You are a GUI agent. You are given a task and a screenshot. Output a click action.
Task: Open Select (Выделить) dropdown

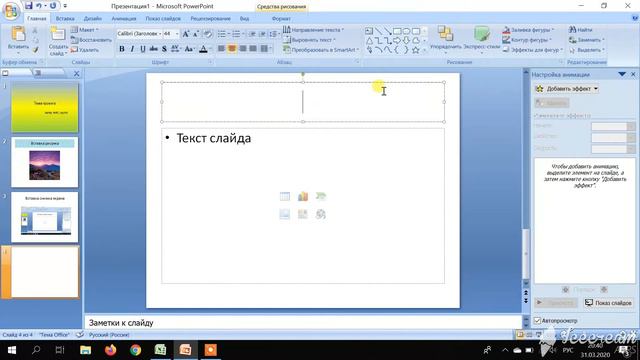[587, 50]
